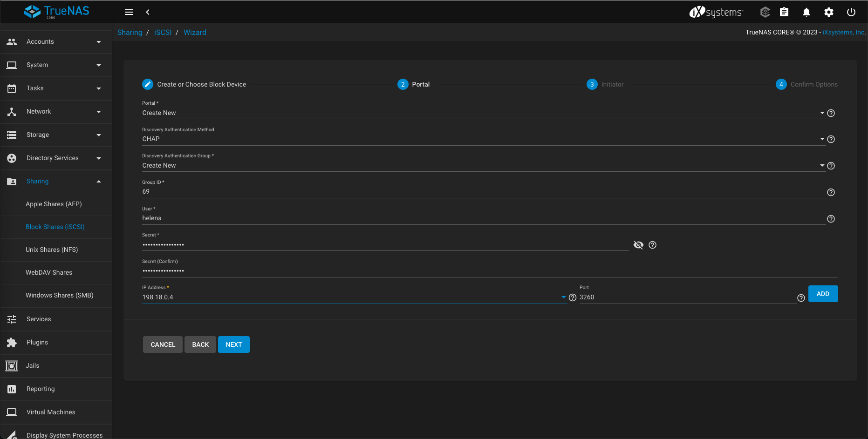Click the ADD button
The image size is (868, 439).
(823, 294)
